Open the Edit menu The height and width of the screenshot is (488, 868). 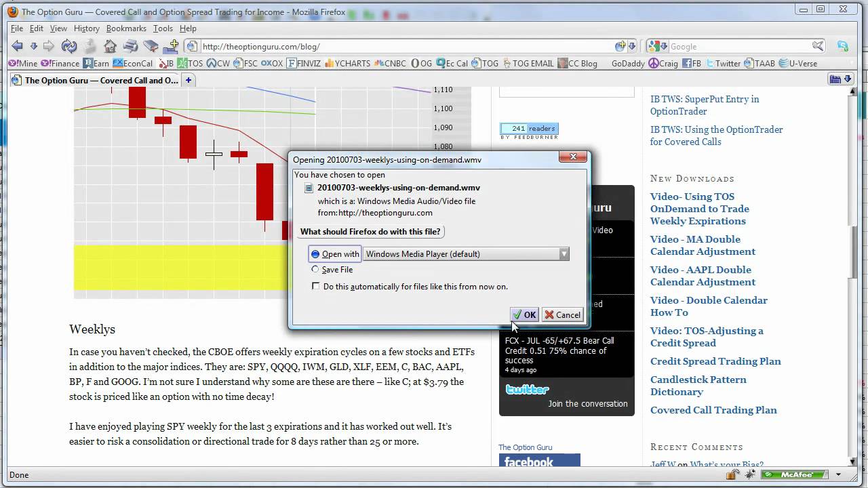[x=37, y=28]
